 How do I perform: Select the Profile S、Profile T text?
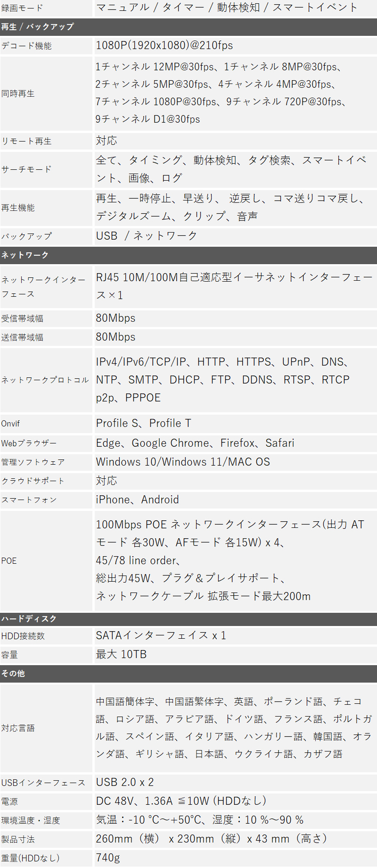click(143, 423)
